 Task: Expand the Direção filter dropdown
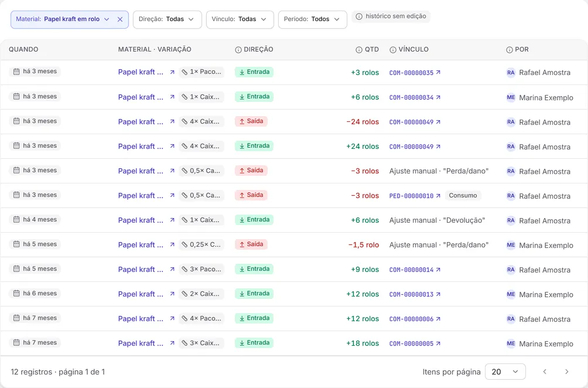tap(167, 19)
